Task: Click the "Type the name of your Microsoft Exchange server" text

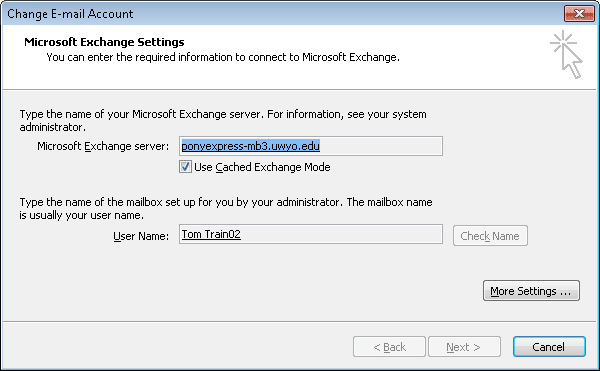Action: tap(223, 120)
